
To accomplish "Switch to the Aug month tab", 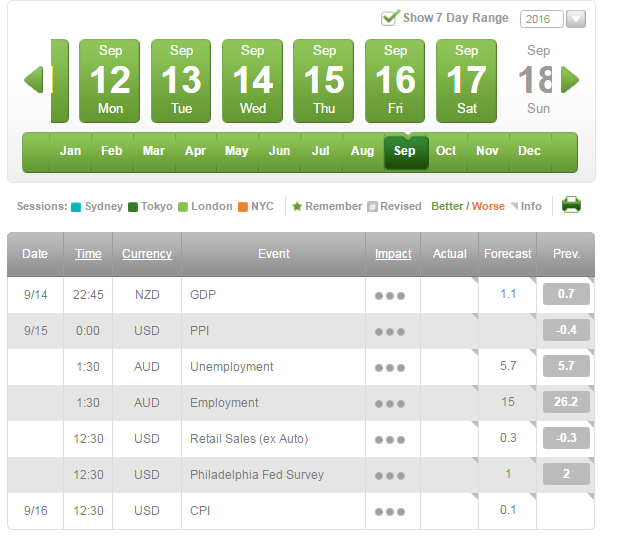I will tap(362, 151).
